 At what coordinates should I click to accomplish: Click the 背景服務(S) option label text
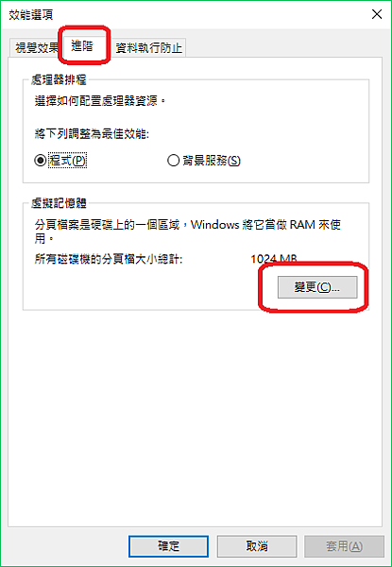(212, 161)
